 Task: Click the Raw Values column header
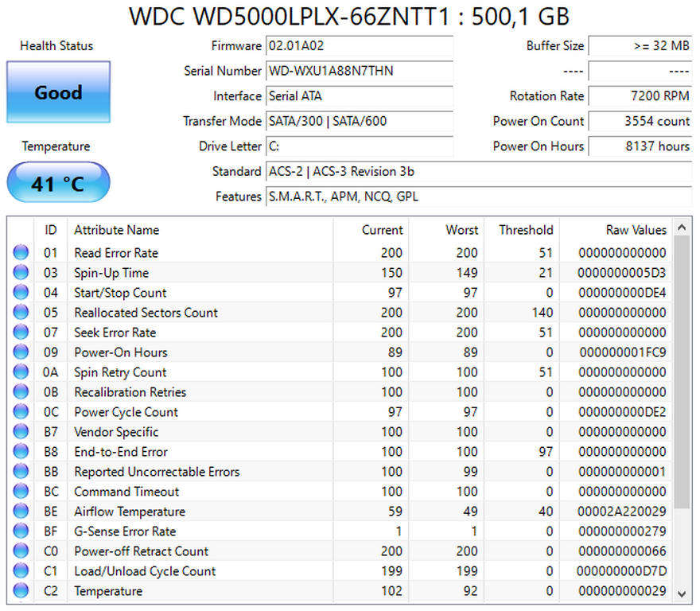[x=636, y=230]
